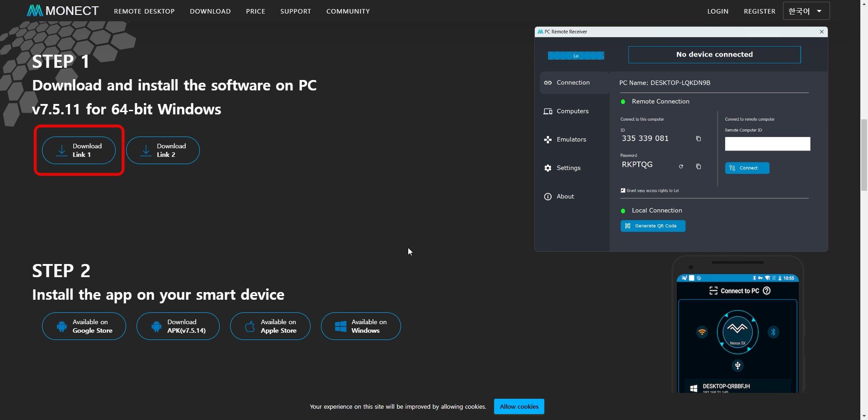Open the MONECT logo home link
This screenshot has width=868, height=420.
(63, 11)
